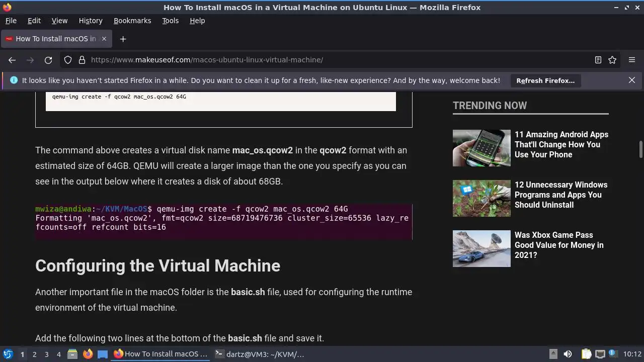This screenshot has width=644, height=362.
Task: Open the File menu
Action: (11, 21)
